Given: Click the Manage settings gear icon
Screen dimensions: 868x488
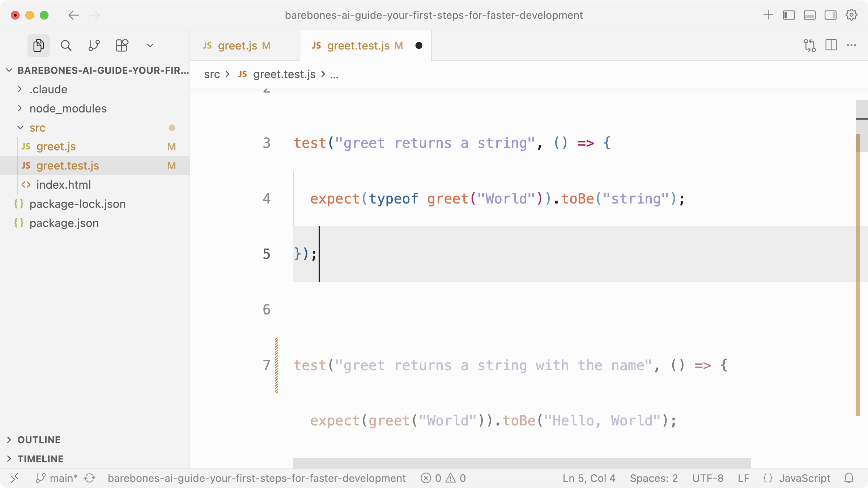Looking at the screenshot, I should click(x=851, y=15).
